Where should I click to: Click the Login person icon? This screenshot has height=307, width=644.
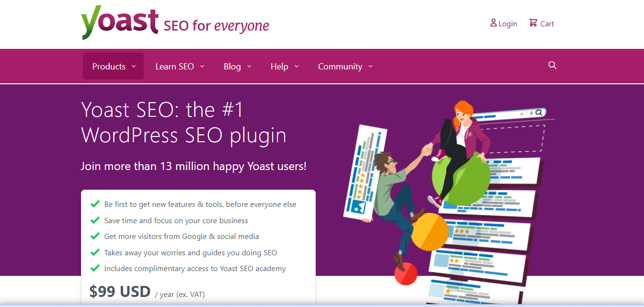click(493, 23)
